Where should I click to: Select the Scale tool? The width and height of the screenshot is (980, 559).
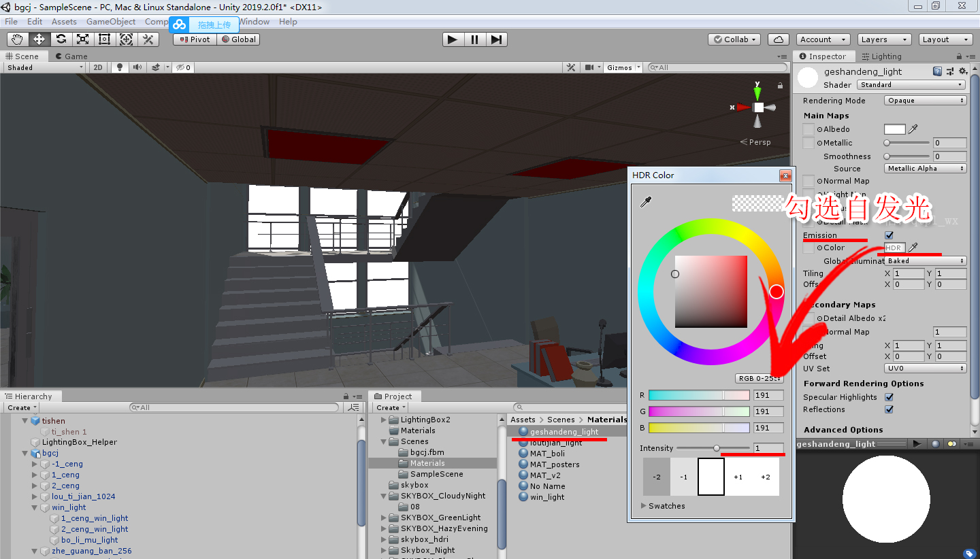click(x=82, y=39)
